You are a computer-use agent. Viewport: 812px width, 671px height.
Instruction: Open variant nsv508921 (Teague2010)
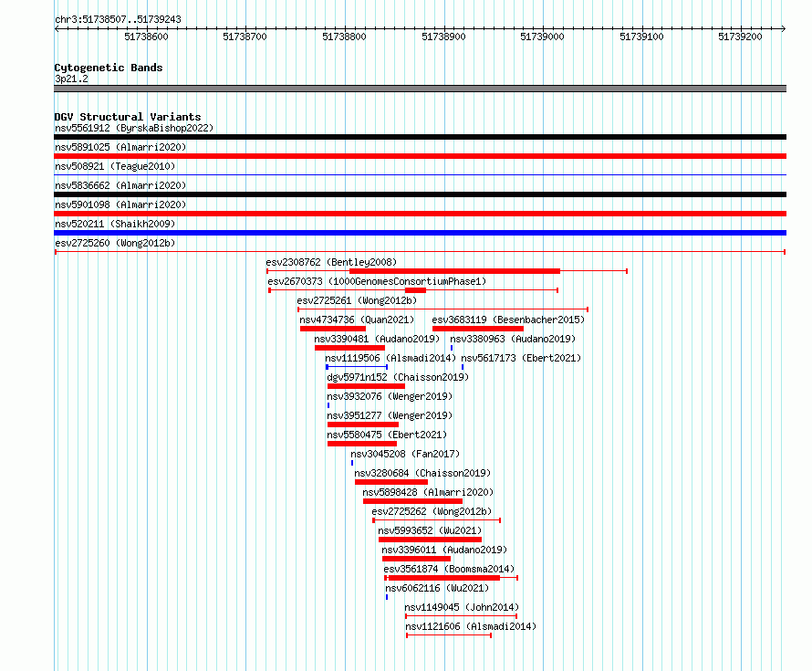[115, 166]
